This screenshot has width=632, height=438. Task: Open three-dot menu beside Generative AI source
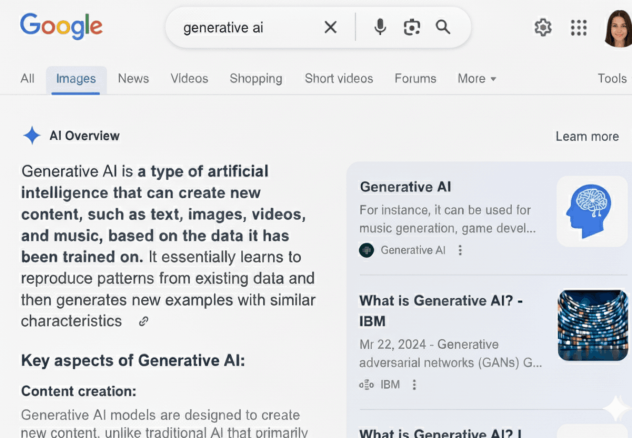pyautogui.click(x=460, y=250)
